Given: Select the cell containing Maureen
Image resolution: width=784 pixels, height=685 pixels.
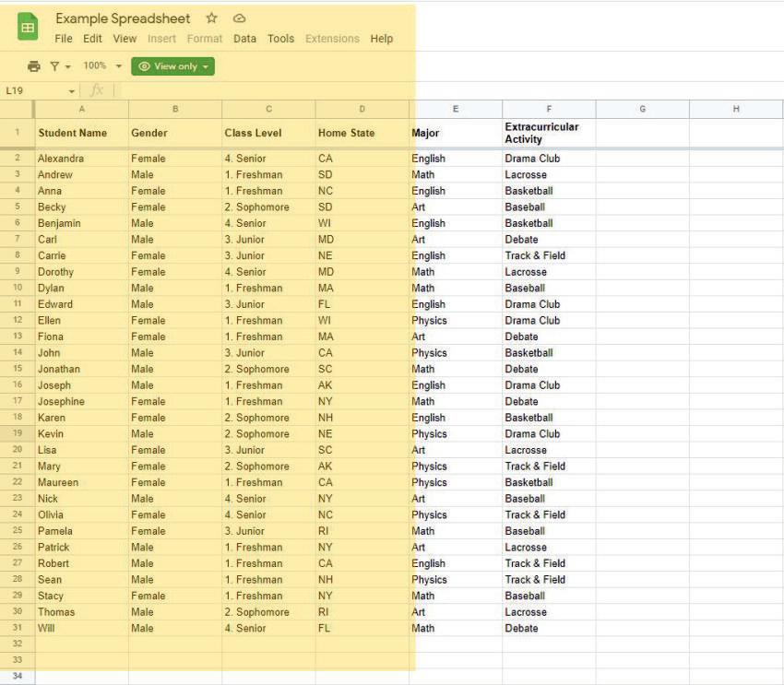Looking at the screenshot, I should tap(81, 482).
